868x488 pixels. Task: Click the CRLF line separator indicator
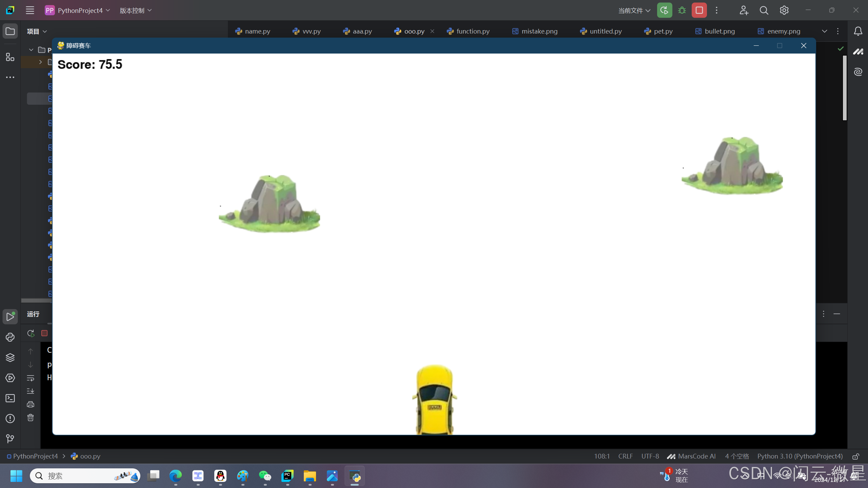click(x=625, y=456)
